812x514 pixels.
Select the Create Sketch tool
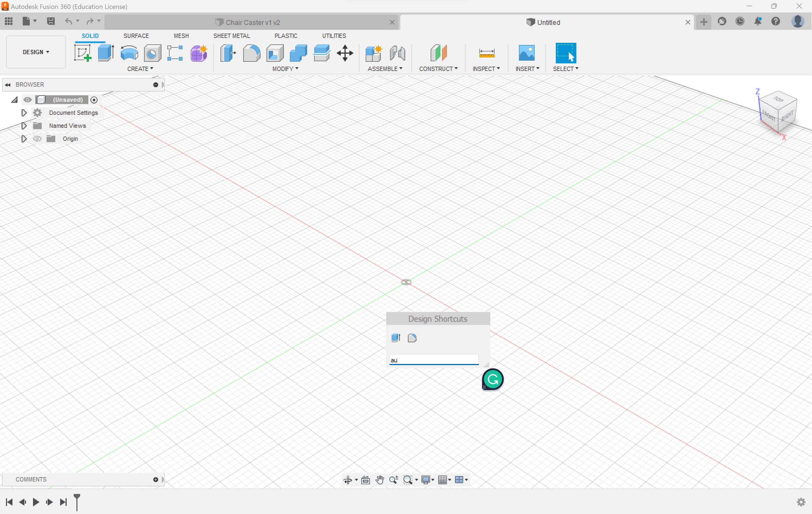(82, 53)
